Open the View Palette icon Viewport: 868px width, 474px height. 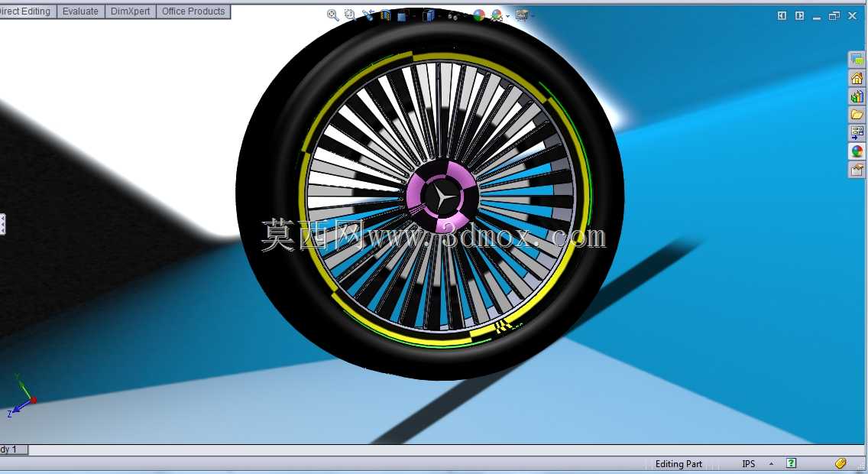[x=857, y=132]
